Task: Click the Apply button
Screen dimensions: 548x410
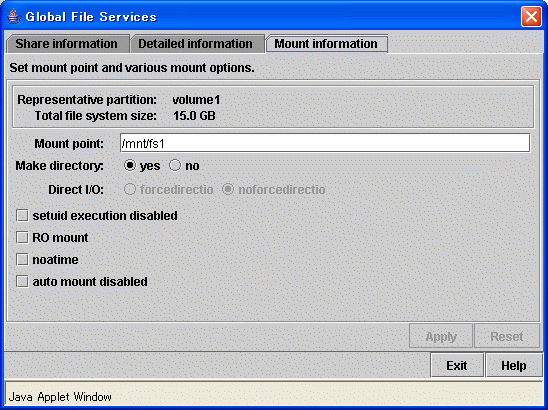Action: coord(441,336)
